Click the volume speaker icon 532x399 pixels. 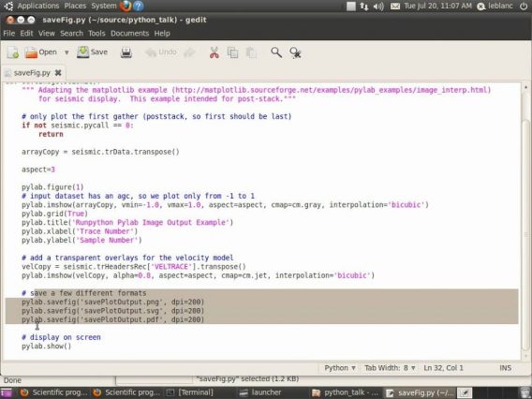(x=378, y=7)
